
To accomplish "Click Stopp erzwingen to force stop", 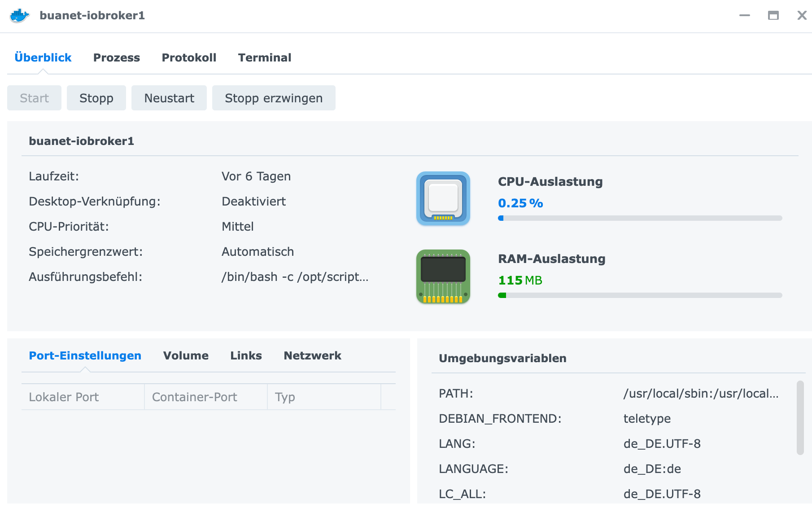I will pyautogui.click(x=274, y=98).
